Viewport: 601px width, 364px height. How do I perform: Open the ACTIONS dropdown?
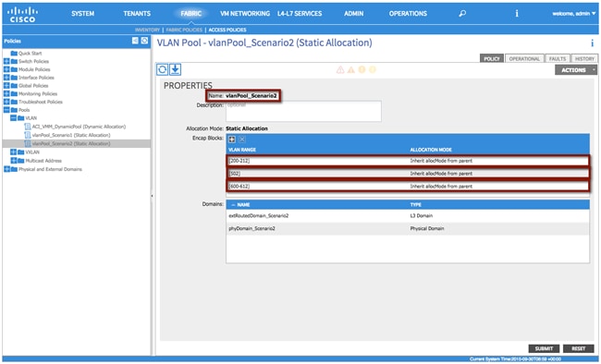pos(576,70)
